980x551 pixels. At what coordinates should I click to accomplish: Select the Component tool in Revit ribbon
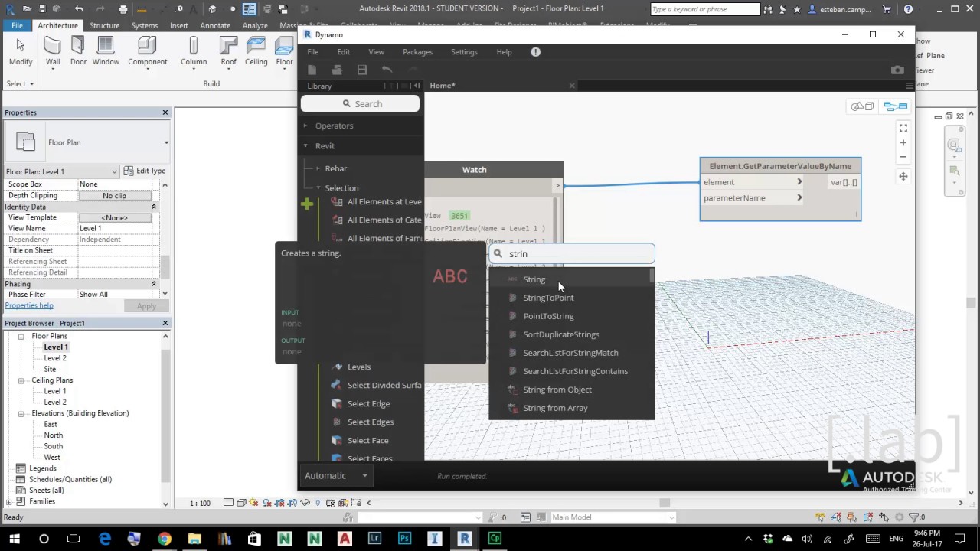147,51
